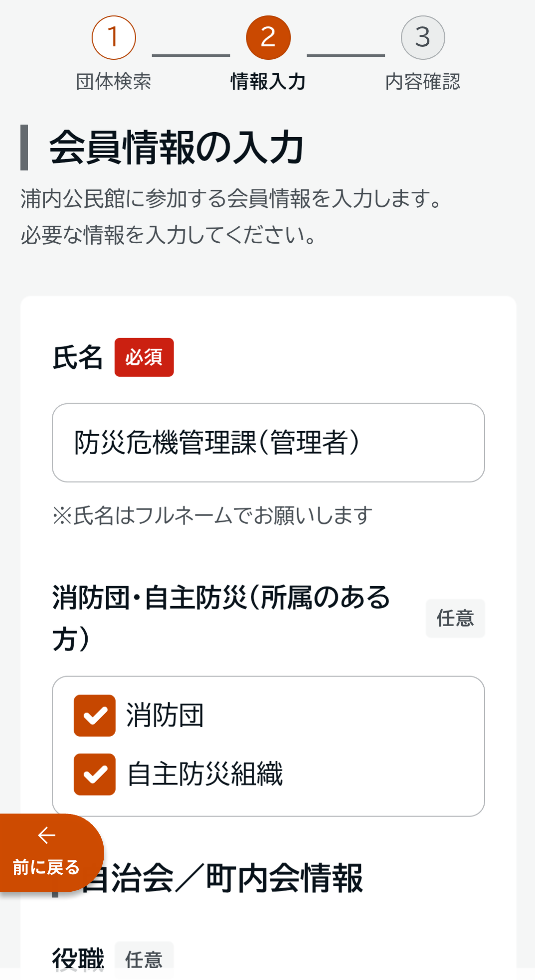Image resolution: width=535 pixels, height=980 pixels.
Task: Select the 情報入力 step label
Action: click(x=268, y=82)
